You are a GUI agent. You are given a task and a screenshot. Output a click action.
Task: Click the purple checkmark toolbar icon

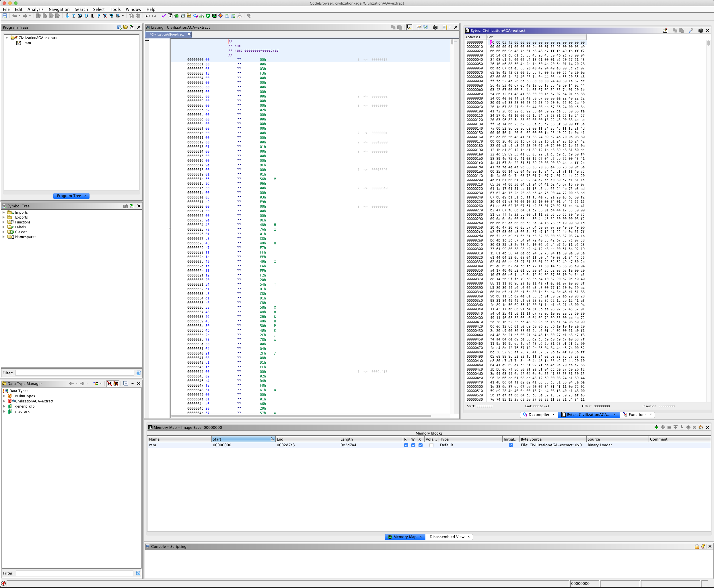[164, 16]
